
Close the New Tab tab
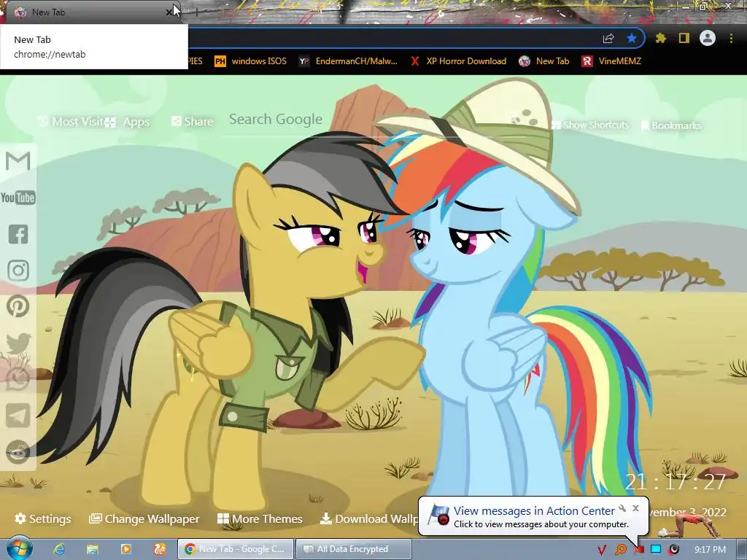[169, 12]
